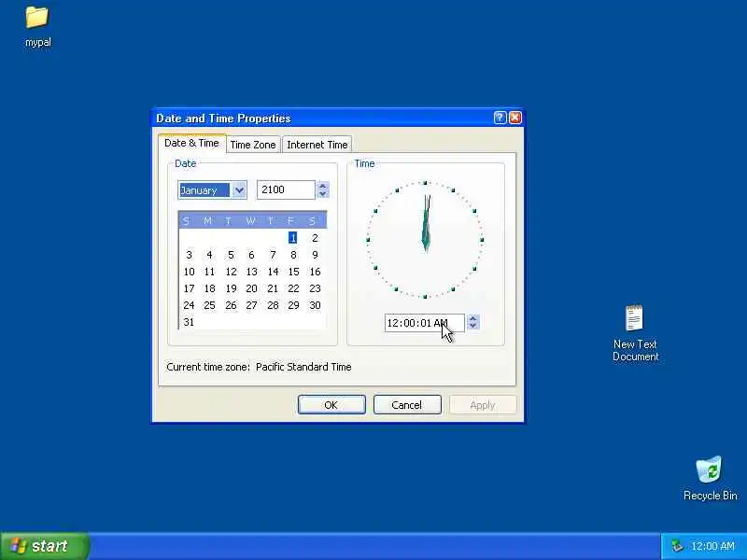Select day 1 in the calendar
Viewport: 747px width, 560px height.
click(x=292, y=238)
